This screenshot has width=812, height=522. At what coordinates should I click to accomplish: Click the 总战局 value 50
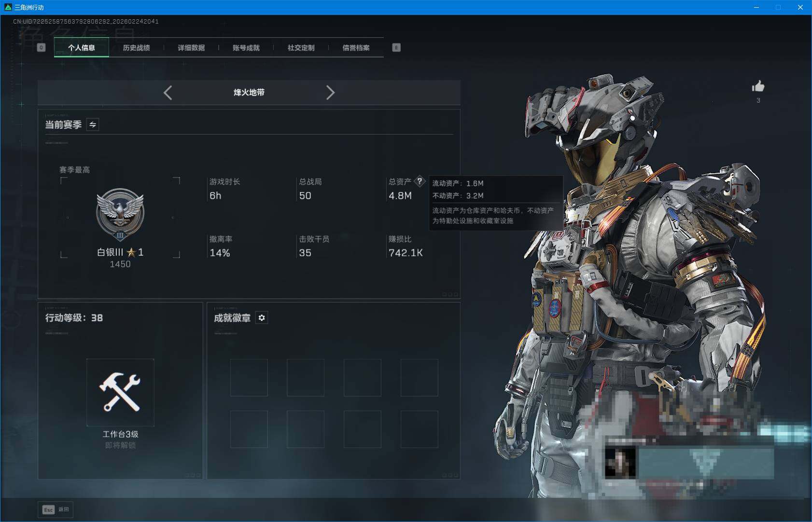(305, 195)
